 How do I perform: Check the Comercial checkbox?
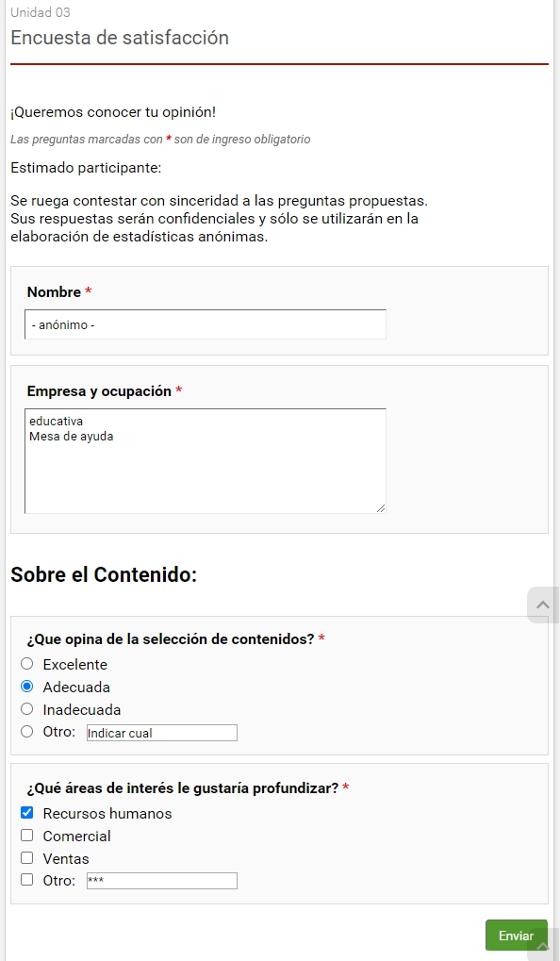tap(27, 836)
